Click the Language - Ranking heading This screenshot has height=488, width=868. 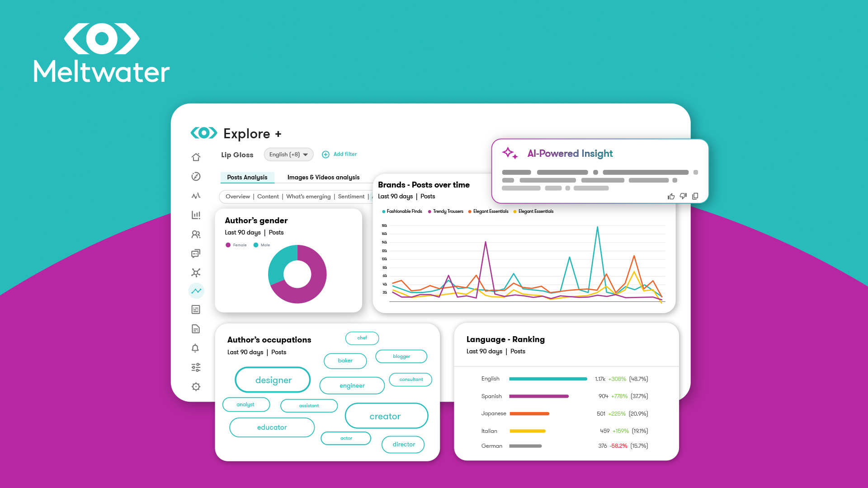point(505,339)
